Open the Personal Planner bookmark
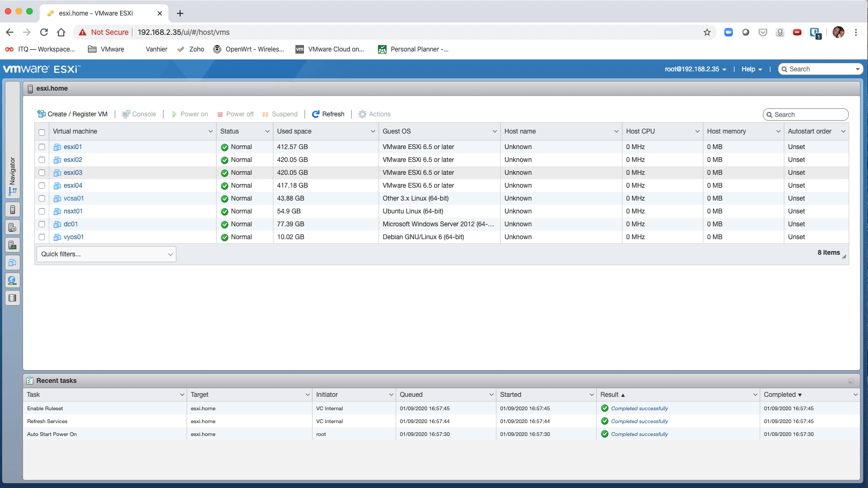The height and width of the screenshot is (488, 868). [x=413, y=49]
